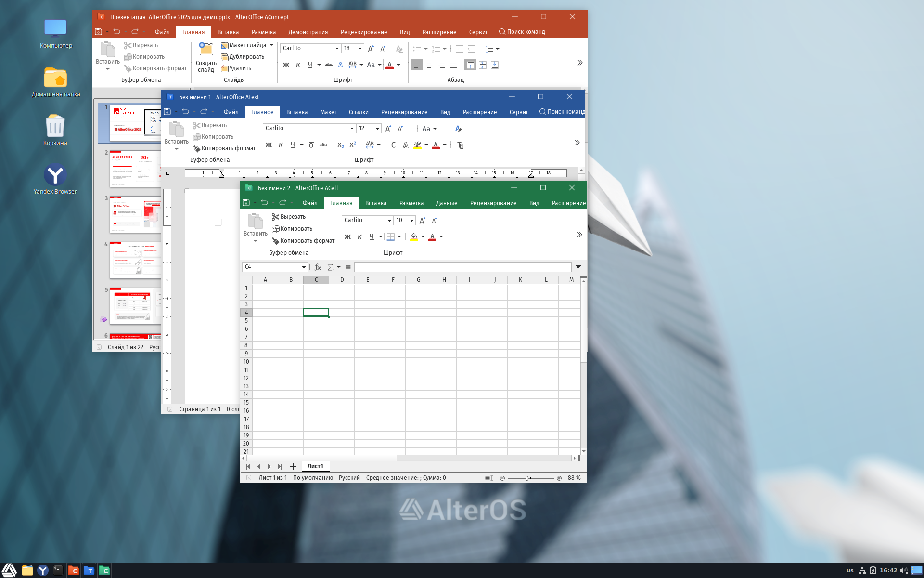Apply font color red swatch in AConcept

pyautogui.click(x=390, y=65)
